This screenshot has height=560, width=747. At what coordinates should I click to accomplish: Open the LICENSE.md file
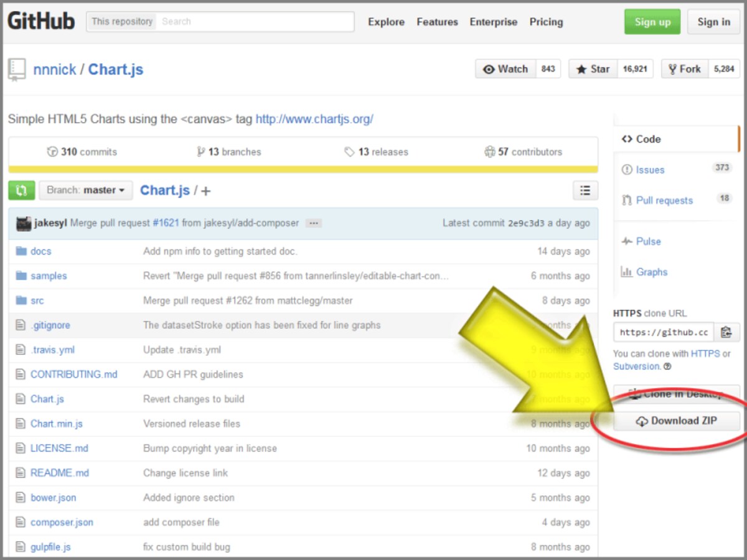[x=59, y=448]
